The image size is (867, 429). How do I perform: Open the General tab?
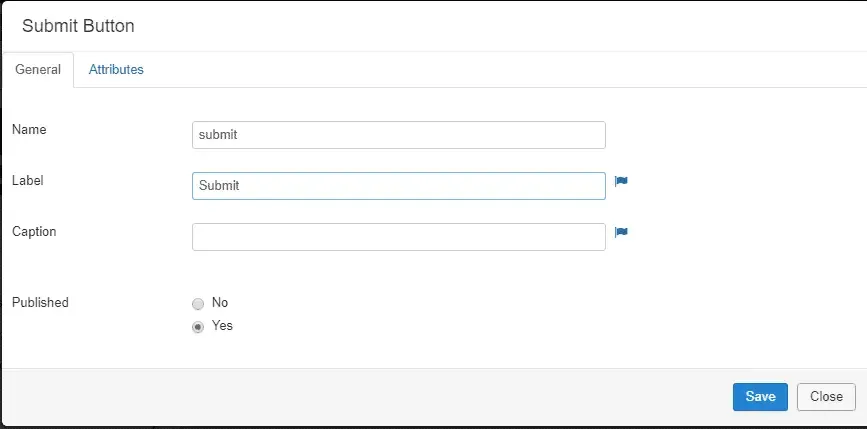[x=38, y=70]
